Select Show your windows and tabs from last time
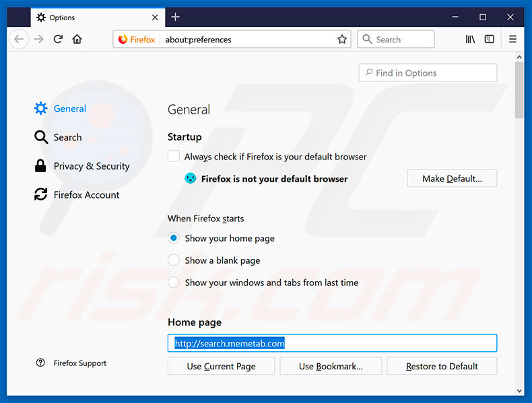Viewport: 532px width, 403px height. point(174,283)
